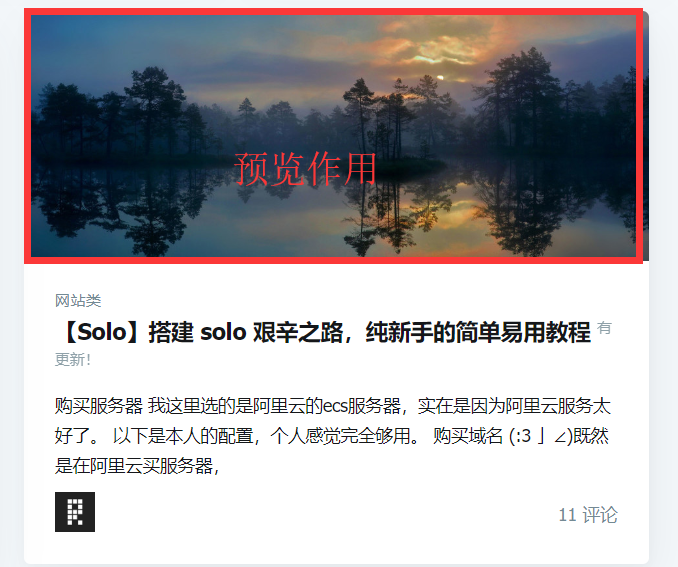Viewport: 678px width, 567px height.
Task: Click the number 11 beside 评论
Action: [567, 515]
